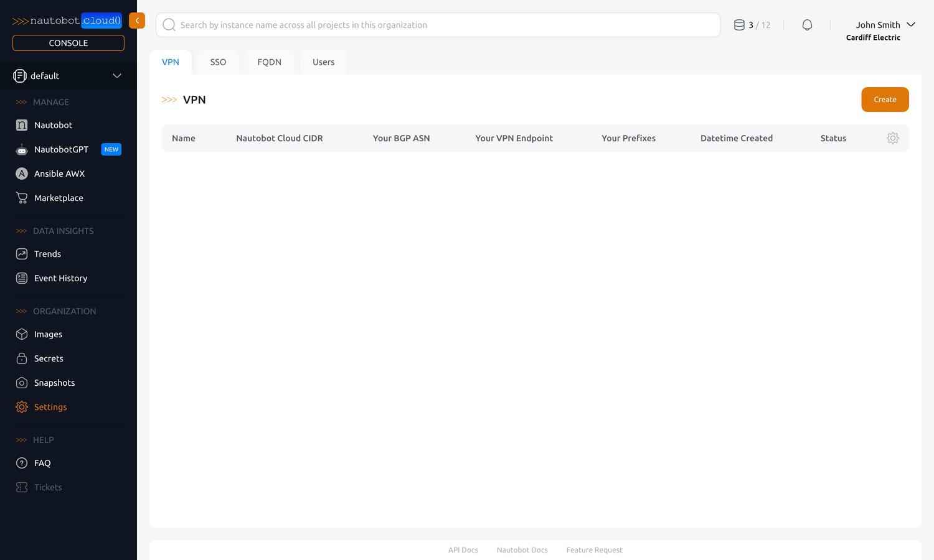Collapse the sidebar with the chevron
This screenshot has width=934, height=560.
coord(137,21)
